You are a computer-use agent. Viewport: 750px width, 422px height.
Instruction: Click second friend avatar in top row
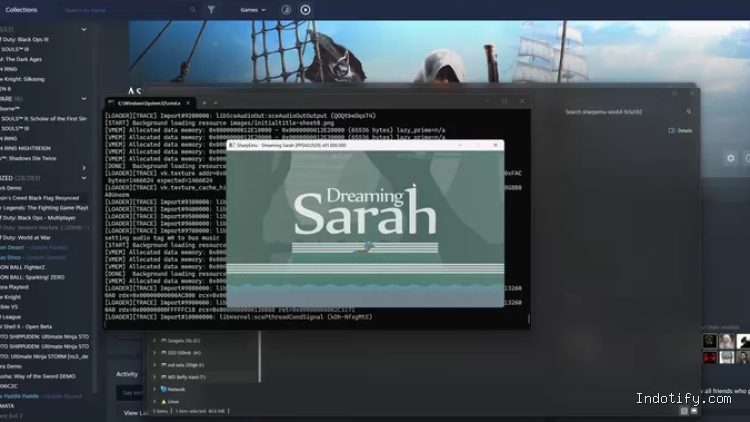[x=727, y=341]
